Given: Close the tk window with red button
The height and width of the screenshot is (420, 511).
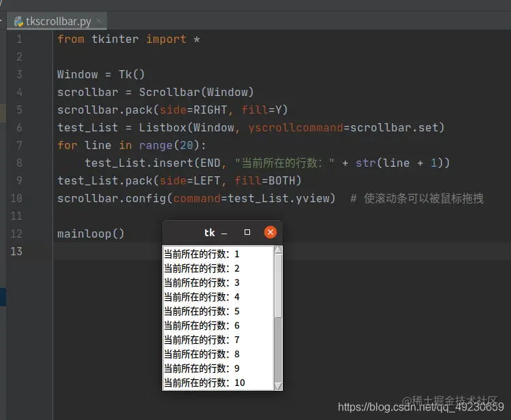Looking at the screenshot, I should 270,232.
